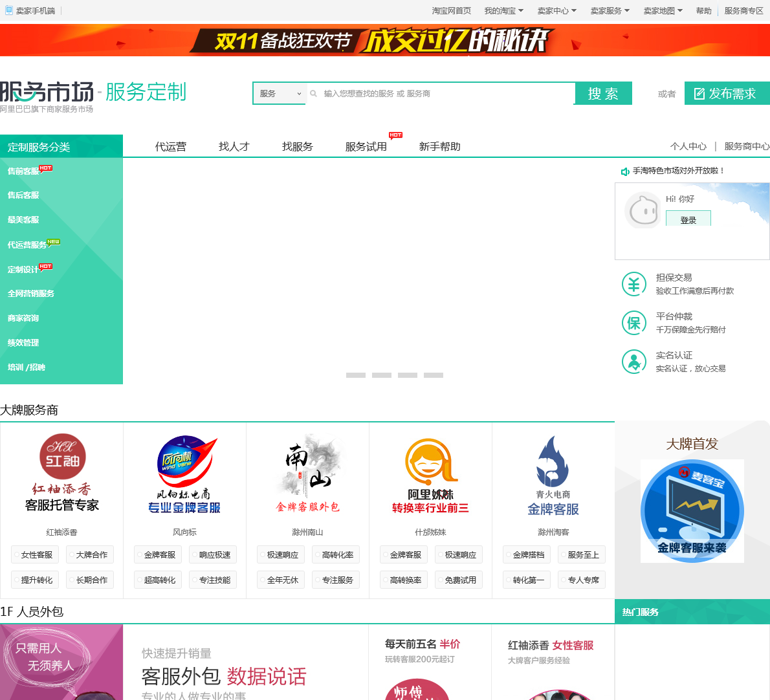Click 女性客服 tag under 红袖添香

[35, 554]
